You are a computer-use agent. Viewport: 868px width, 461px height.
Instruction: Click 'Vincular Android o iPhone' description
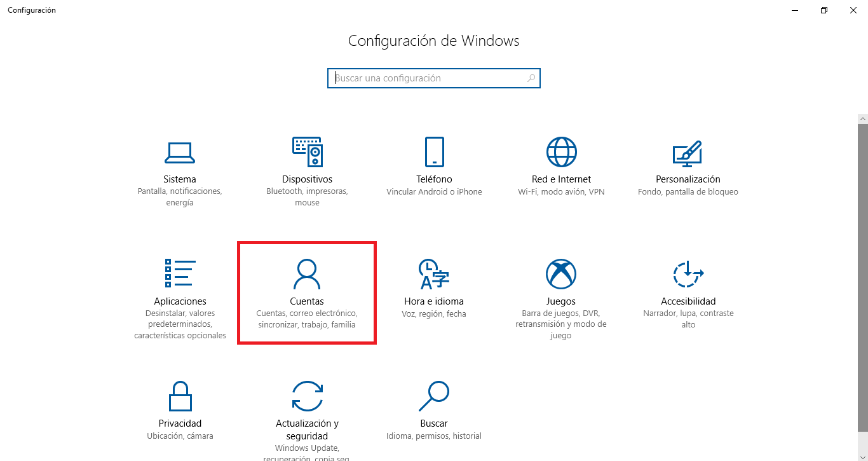(434, 191)
